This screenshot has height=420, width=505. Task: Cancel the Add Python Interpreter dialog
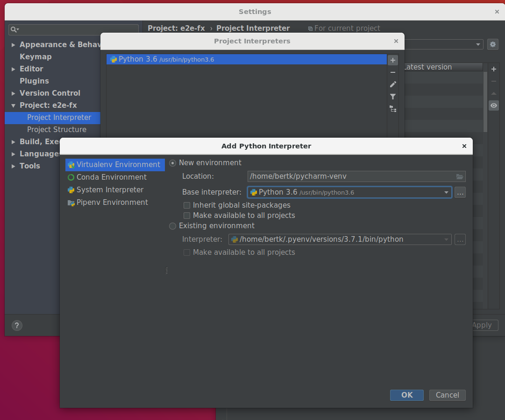coord(448,395)
